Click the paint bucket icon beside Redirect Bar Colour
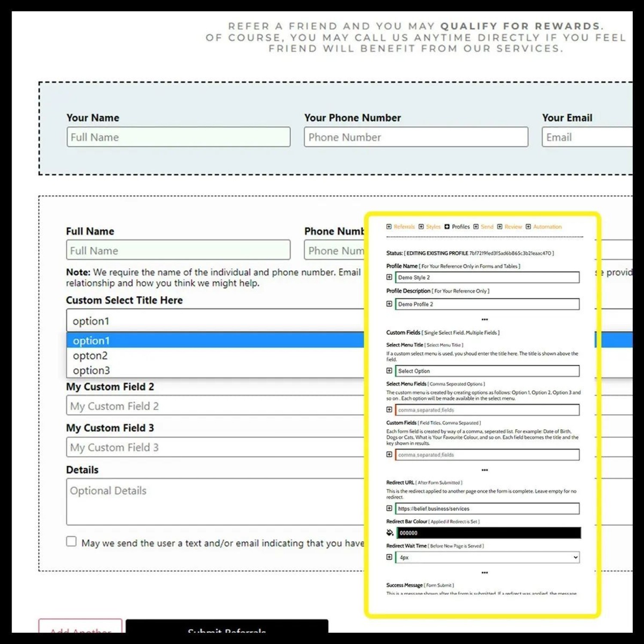The height and width of the screenshot is (644, 644). pos(389,533)
